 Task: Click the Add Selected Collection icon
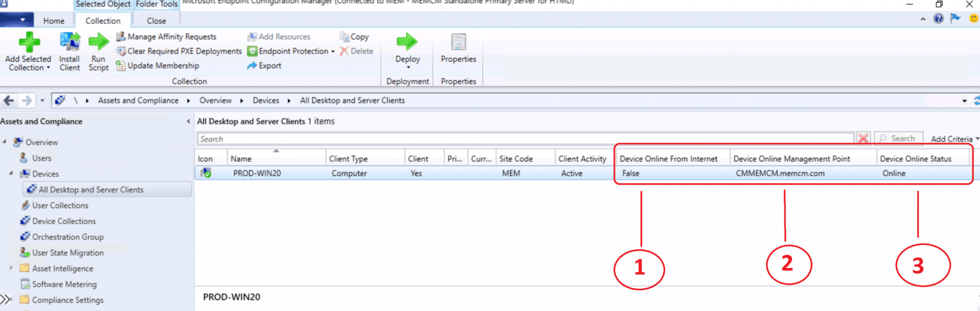[29, 42]
